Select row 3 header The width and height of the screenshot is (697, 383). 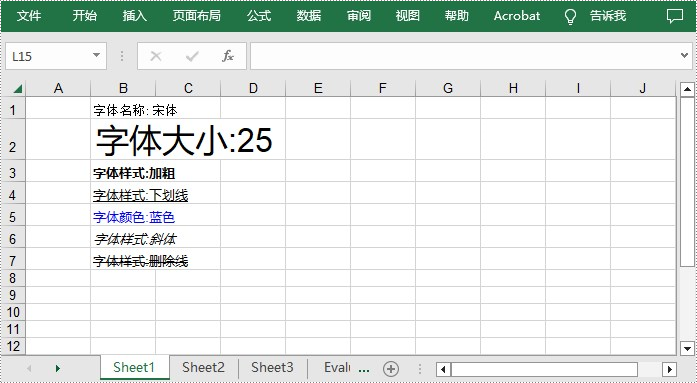click(13, 172)
